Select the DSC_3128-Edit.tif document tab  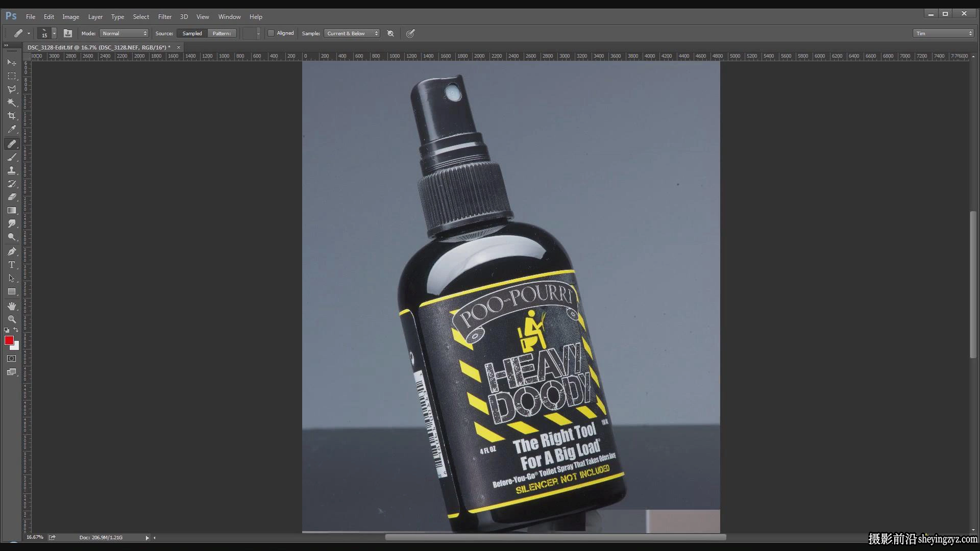click(99, 47)
